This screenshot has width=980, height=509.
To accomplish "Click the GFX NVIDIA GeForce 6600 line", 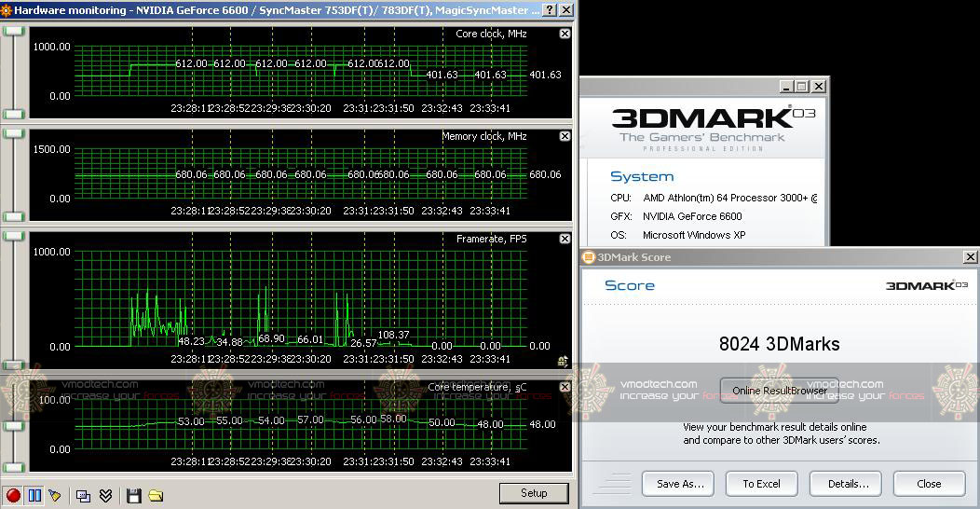I will coord(676,216).
